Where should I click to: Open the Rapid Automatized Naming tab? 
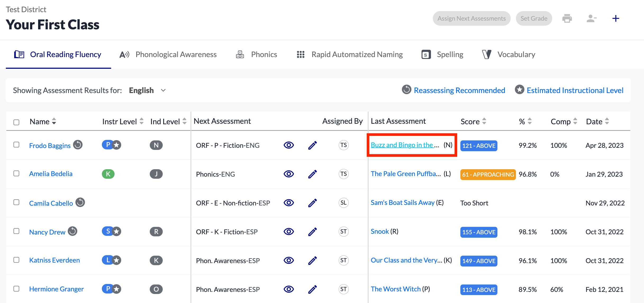pyautogui.click(x=357, y=54)
